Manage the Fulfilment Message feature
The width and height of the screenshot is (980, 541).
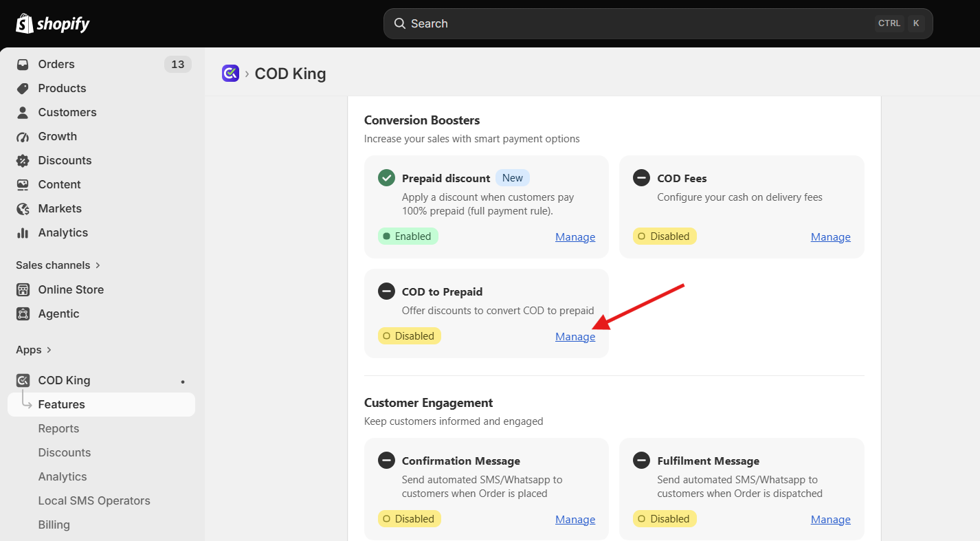pos(830,520)
